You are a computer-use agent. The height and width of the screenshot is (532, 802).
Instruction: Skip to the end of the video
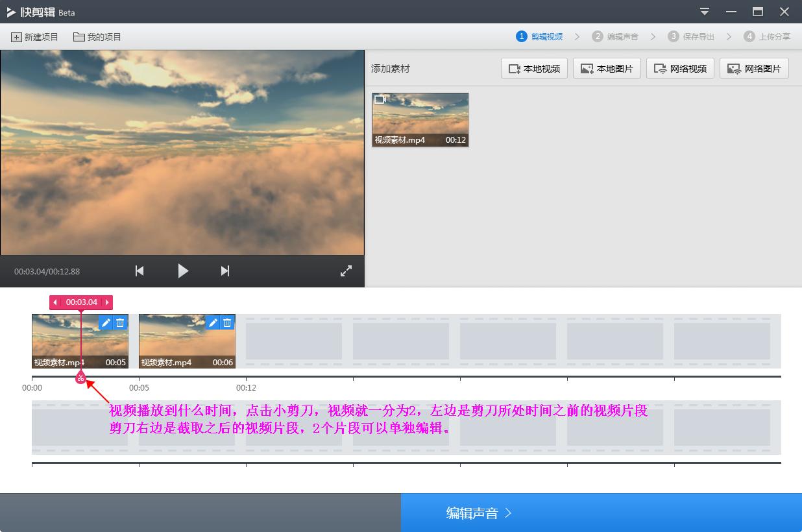click(225, 271)
